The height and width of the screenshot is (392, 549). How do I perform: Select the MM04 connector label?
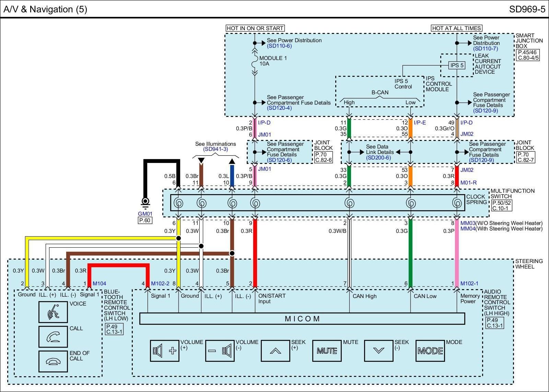point(467,229)
